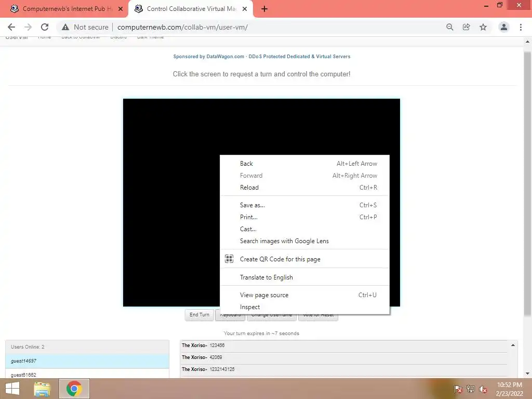Reload the page with the refresh icon
This screenshot has height=399, width=532.
45,27
